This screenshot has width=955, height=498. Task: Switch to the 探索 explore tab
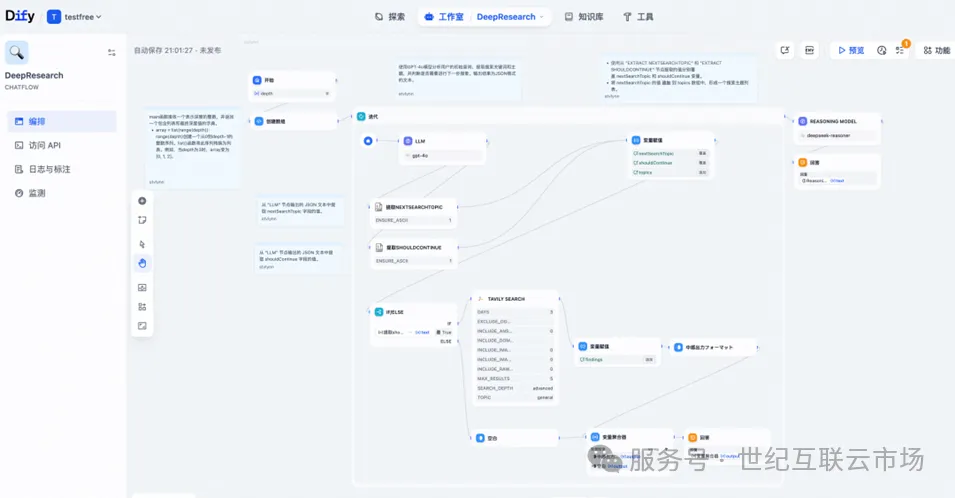click(390, 17)
